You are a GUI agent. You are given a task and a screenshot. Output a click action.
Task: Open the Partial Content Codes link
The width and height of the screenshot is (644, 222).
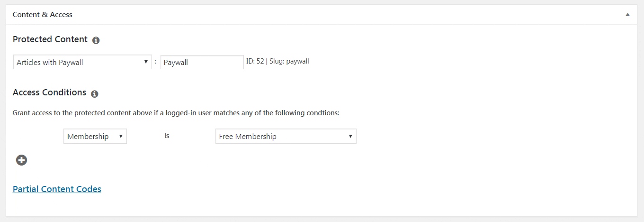[x=57, y=189]
